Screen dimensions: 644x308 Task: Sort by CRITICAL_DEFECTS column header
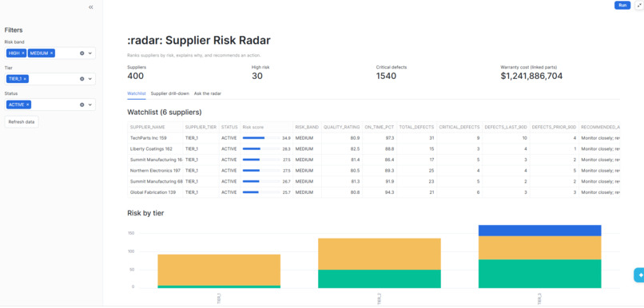point(459,127)
